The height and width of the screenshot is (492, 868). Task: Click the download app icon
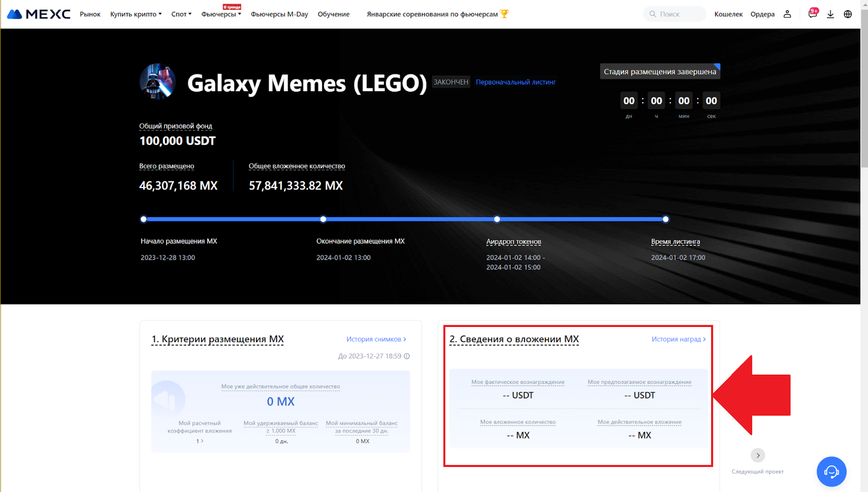830,14
